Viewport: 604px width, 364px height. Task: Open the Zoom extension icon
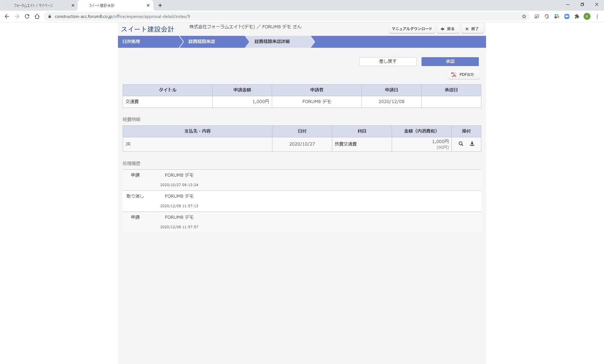pos(567,16)
